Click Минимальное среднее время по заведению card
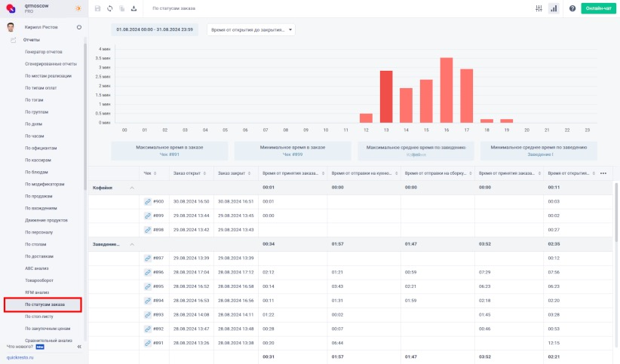Screen dimensions: 620x364 pyautogui.click(x=539, y=151)
